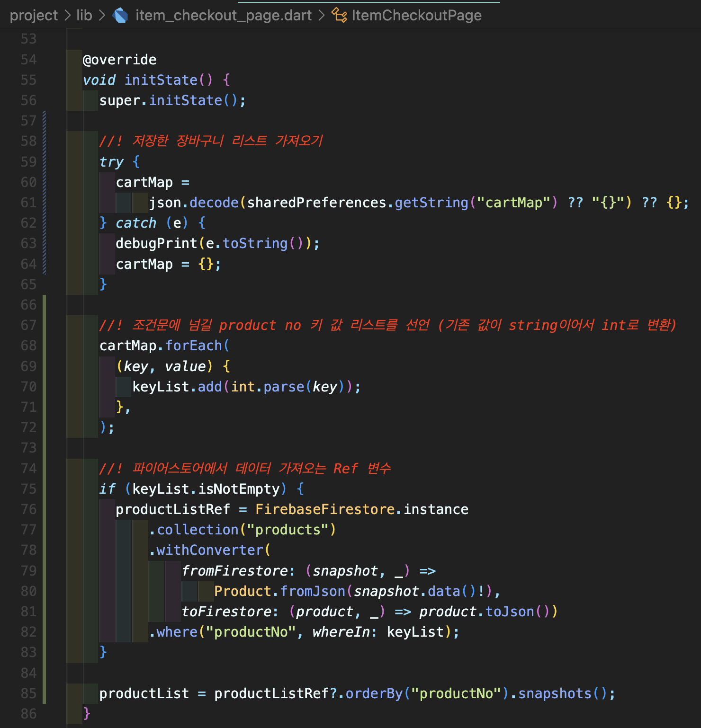The image size is (701, 728).
Task: Click line number 75 in gutter
Action: [x=28, y=489]
